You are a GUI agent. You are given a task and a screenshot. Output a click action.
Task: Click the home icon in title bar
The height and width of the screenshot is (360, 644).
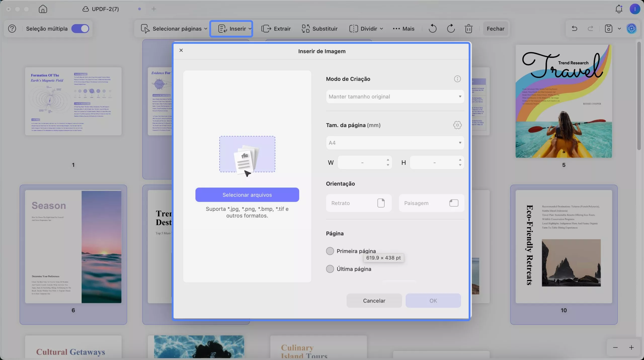[43, 9]
